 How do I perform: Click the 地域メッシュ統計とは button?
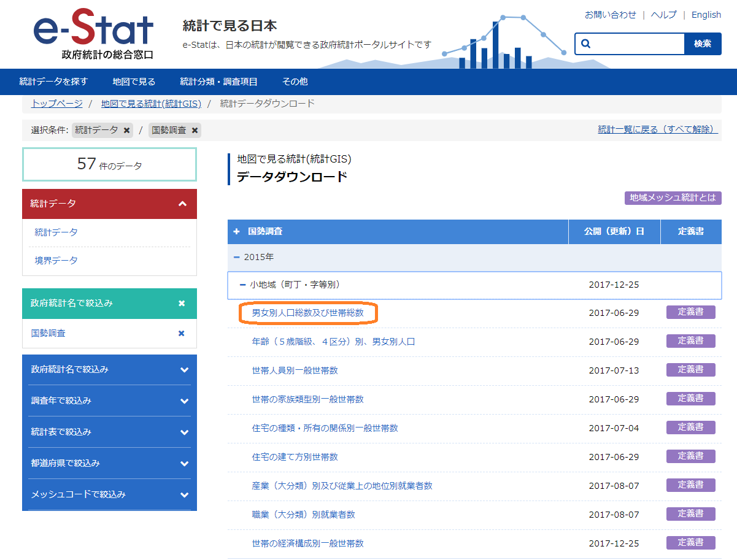673,198
